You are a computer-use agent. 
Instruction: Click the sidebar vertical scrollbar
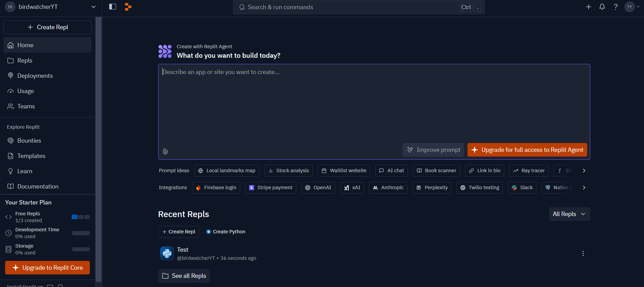click(99, 149)
